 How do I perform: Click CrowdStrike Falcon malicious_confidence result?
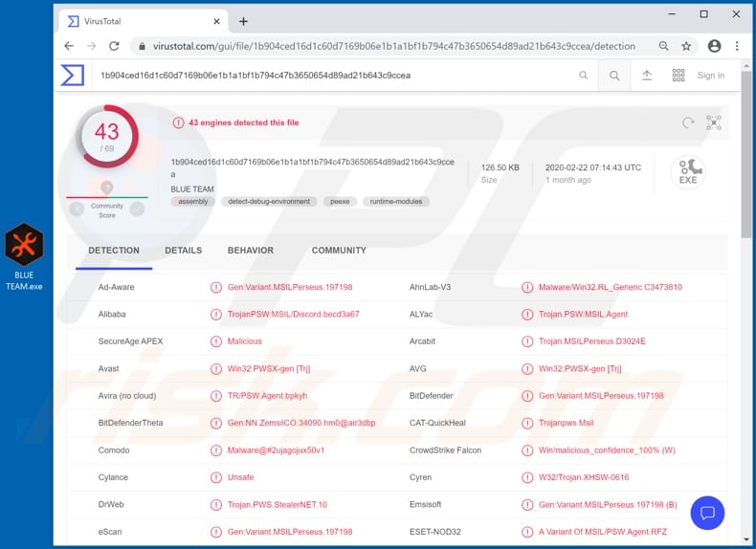pos(607,450)
